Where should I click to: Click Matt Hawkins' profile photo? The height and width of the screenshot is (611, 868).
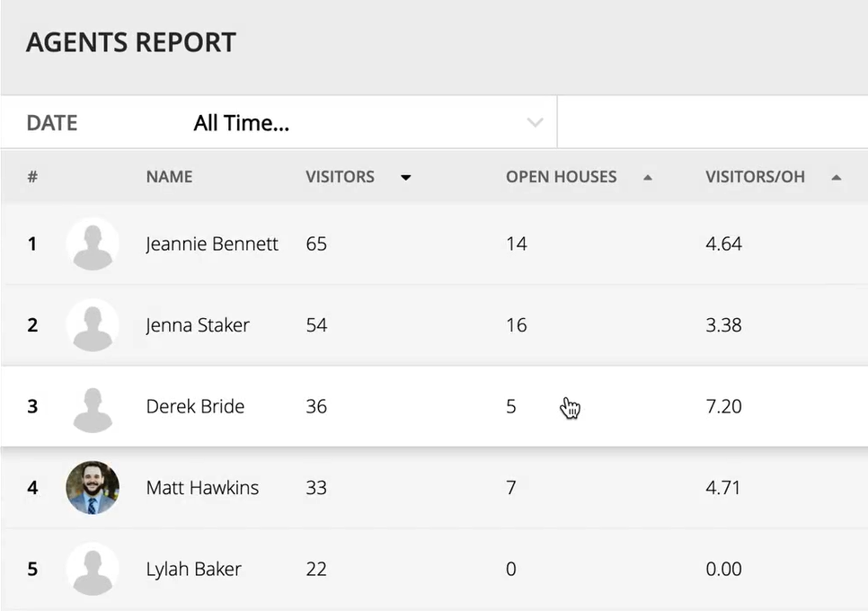93,488
